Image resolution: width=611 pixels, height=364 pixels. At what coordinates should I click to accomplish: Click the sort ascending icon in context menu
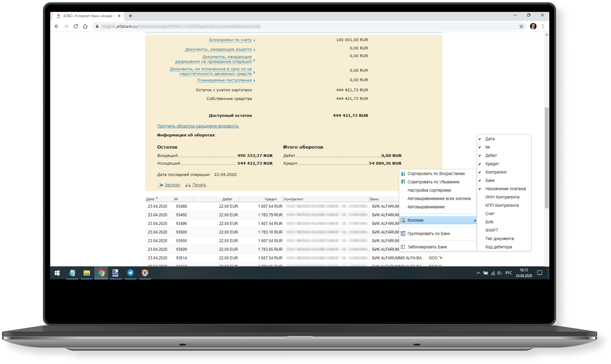[403, 174]
